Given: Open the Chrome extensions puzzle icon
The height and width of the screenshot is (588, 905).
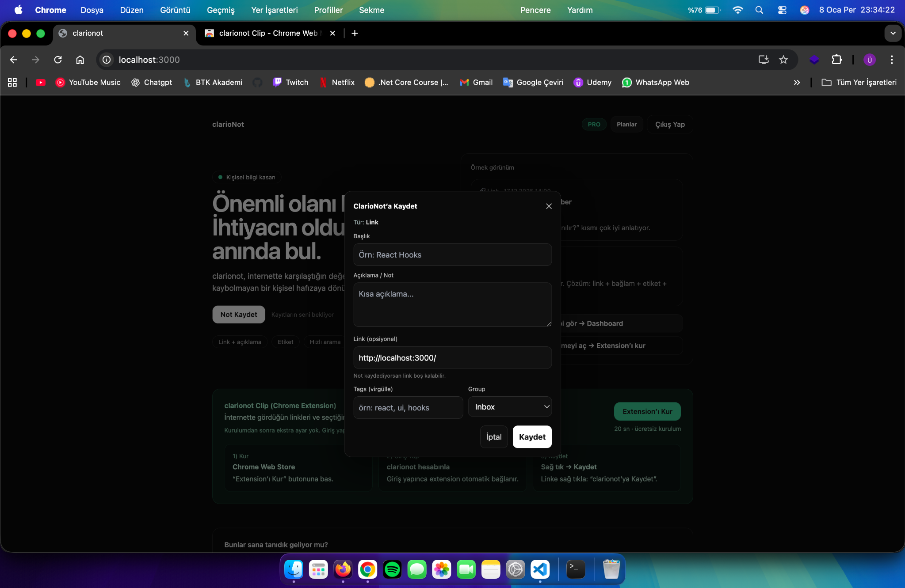Looking at the screenshot, I should pyautogui.click(x=836, y=60).
